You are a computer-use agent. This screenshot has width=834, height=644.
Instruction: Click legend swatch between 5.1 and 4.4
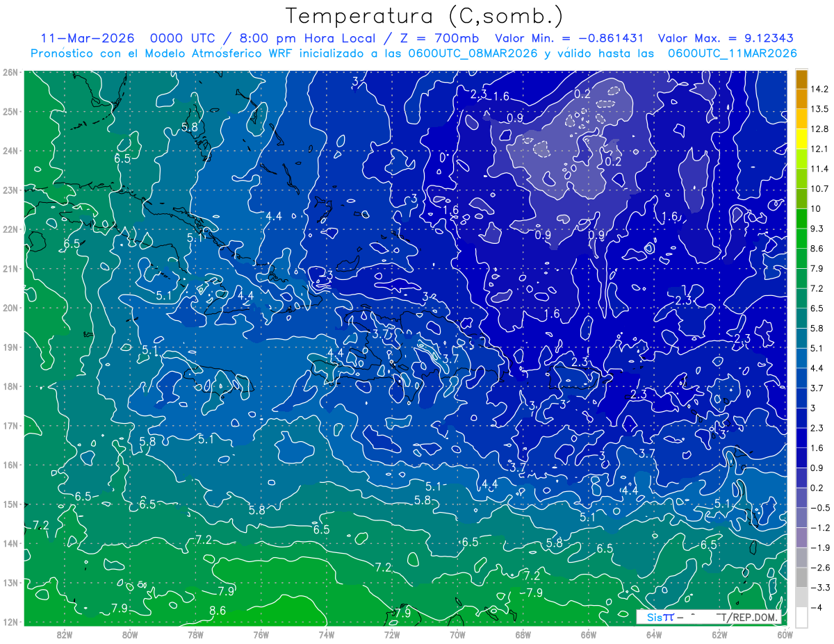tap(801, 358)
